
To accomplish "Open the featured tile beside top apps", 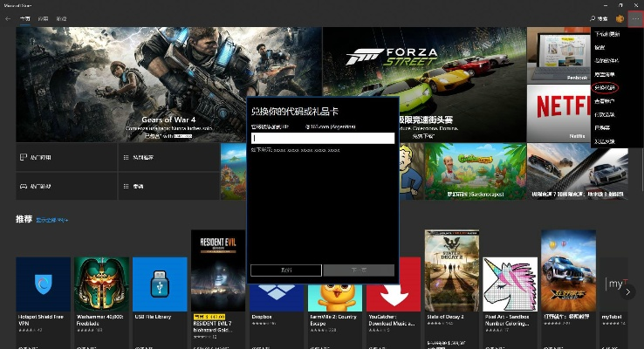I will pos(168,157).
